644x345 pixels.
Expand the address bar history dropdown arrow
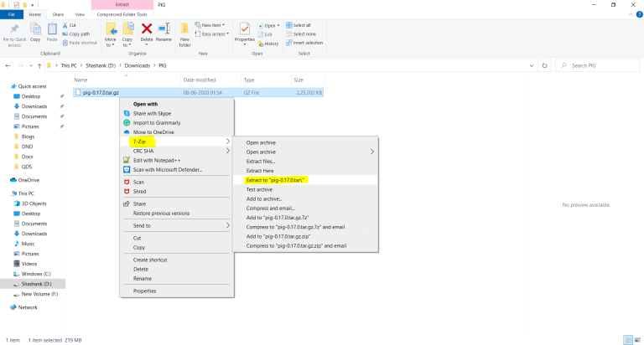(x=532, y=65)
